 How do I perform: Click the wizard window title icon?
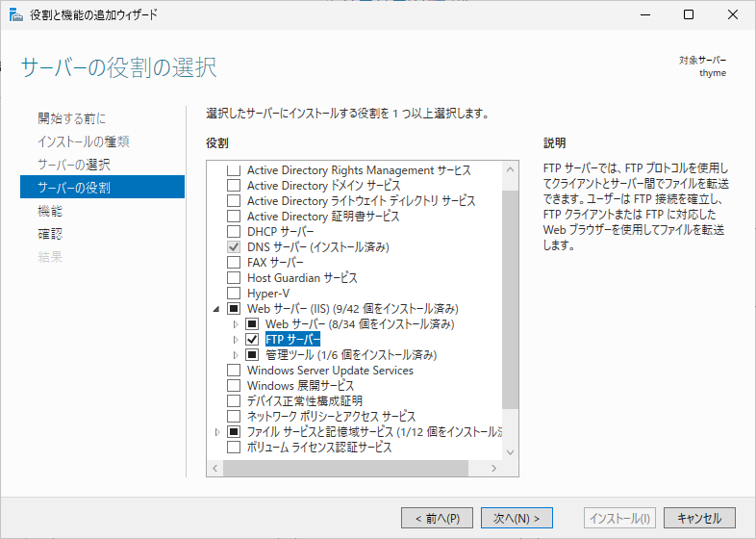16,15
